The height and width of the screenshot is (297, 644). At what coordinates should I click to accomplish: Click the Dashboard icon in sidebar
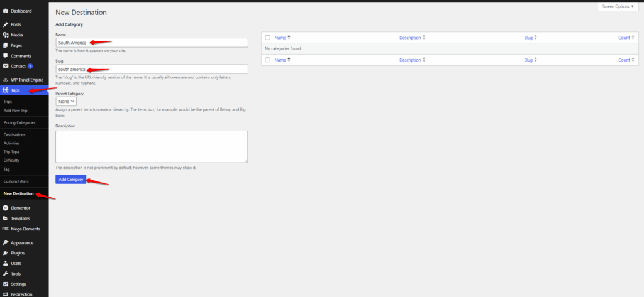coord(6,11)
